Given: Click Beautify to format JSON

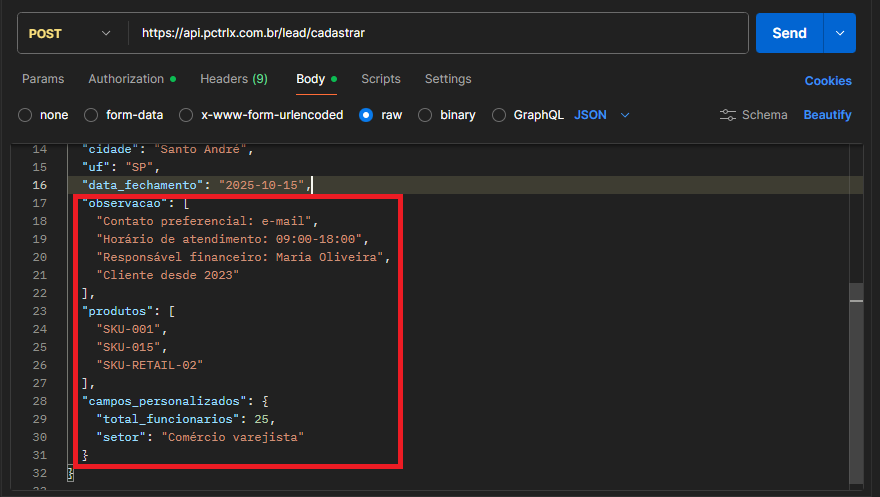Looking at the screenshot, I should click(827, 115).
